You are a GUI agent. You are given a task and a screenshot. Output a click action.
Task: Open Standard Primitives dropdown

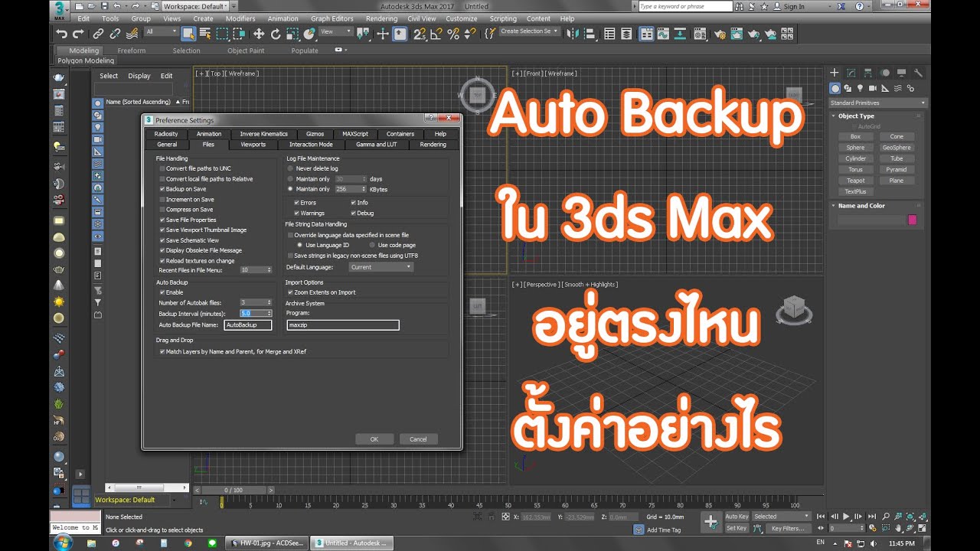877,103
